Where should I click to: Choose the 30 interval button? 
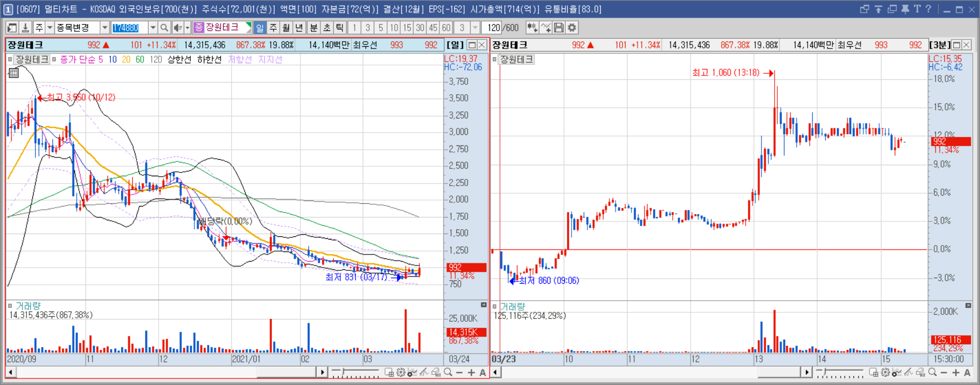coord(420,28)
